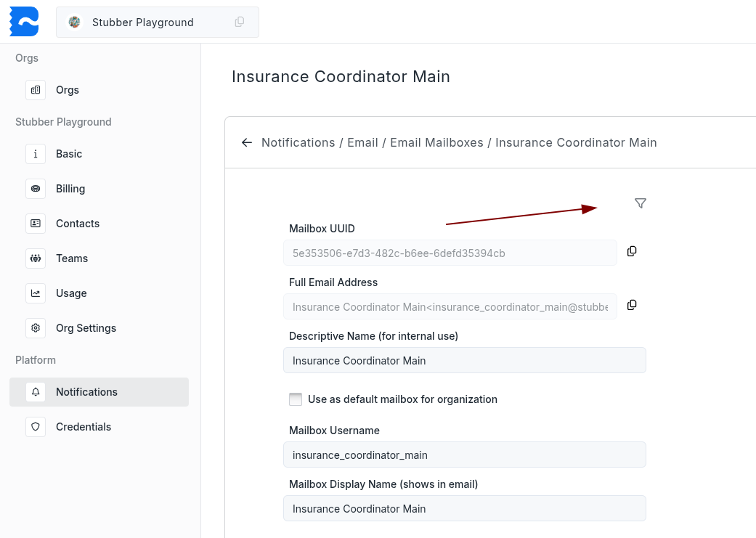Click the copy icon beside Stubber Playground
The image size is (756, 538).
[x=240, y=22]
